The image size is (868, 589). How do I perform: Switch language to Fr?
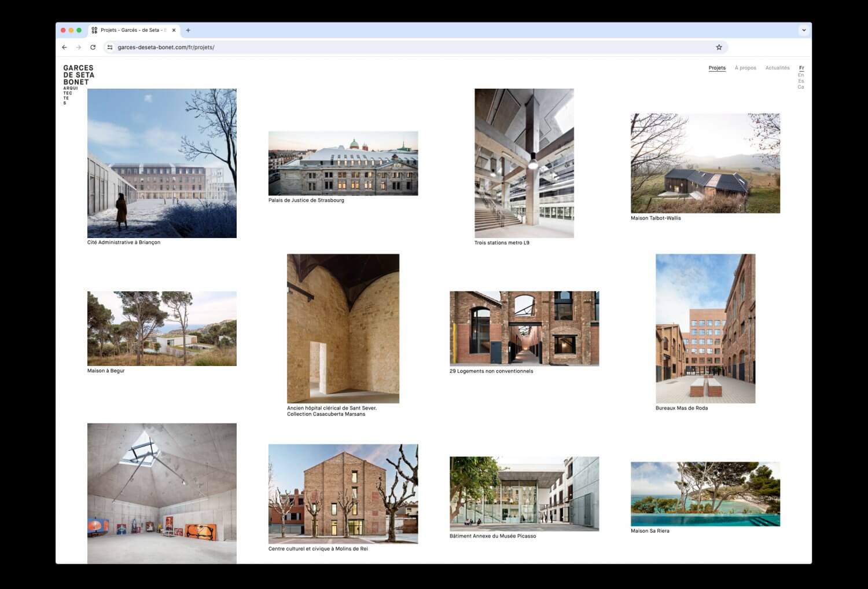(801, 68)
